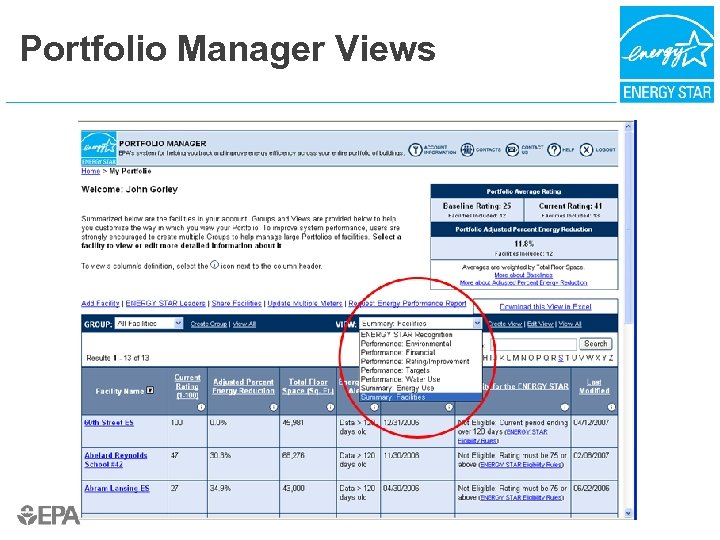Log out using the X Logout icon
Image resolution: width=720 pixels, height=540 pixels.
tap(586, 150)
